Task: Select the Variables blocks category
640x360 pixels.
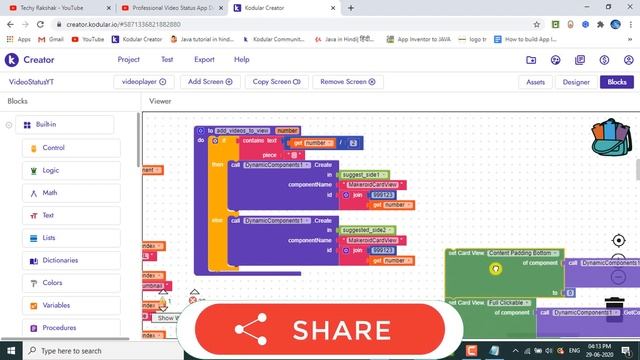Action: tap(71, 305)
